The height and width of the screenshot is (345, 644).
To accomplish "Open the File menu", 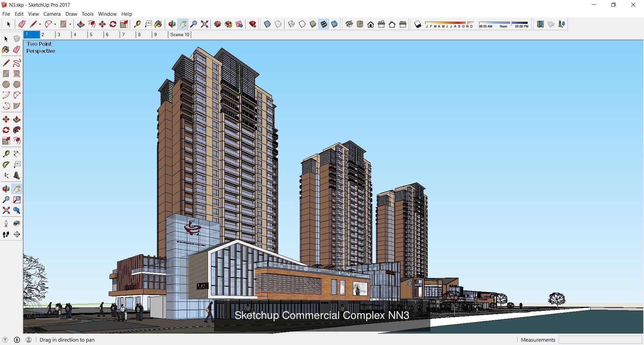I will (x=6, y=14).
